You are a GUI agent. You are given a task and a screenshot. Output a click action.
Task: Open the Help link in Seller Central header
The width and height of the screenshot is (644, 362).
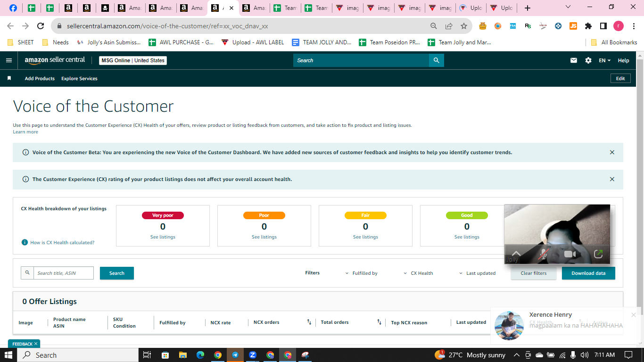[x=623, y=60]
